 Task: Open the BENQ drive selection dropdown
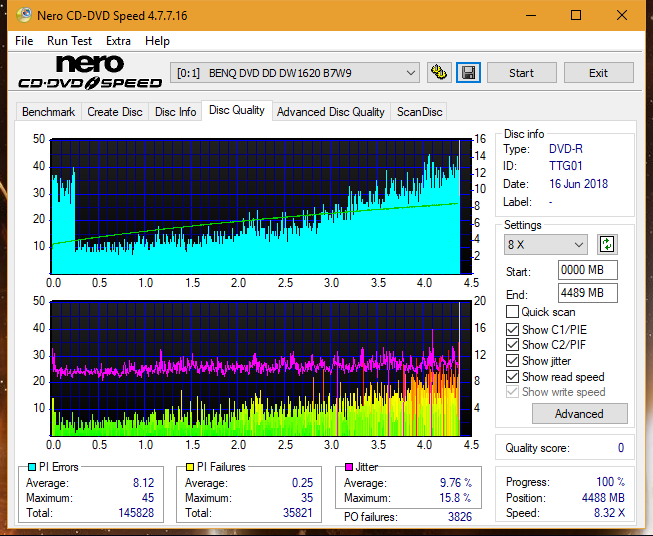point(294,73)
